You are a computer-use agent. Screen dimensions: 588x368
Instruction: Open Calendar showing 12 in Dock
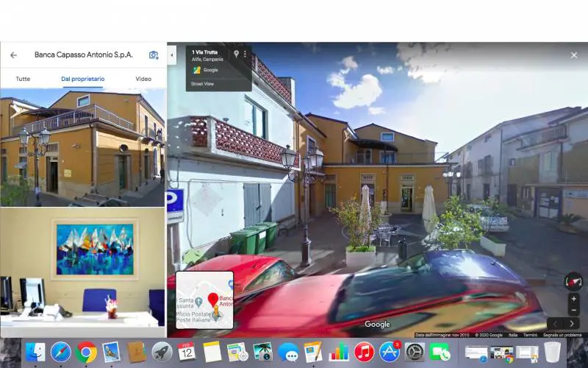point(187,353)
